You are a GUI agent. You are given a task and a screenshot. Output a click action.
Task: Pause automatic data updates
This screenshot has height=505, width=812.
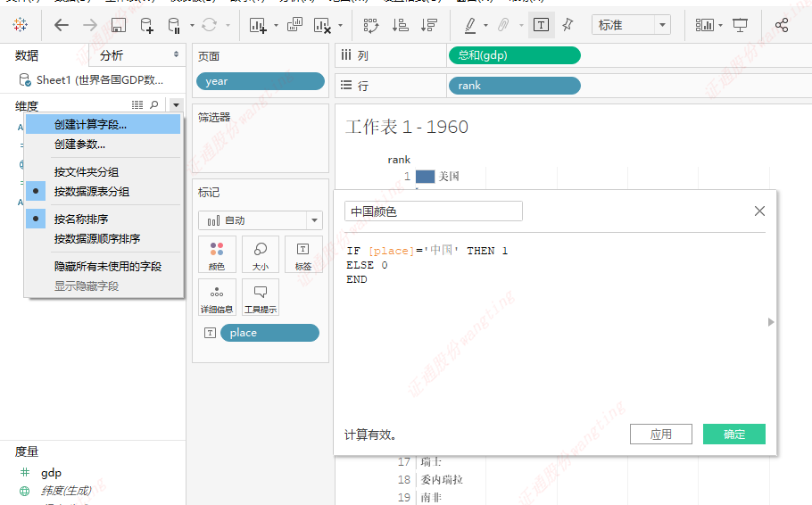pos(174,25)
